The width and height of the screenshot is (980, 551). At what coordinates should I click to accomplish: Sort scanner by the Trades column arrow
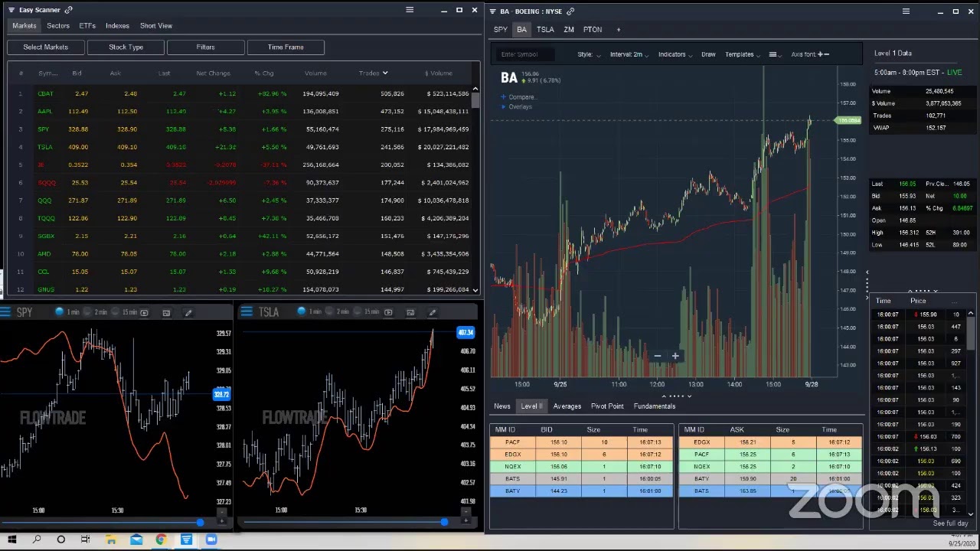pyautogui.click(x=385, y=73)
